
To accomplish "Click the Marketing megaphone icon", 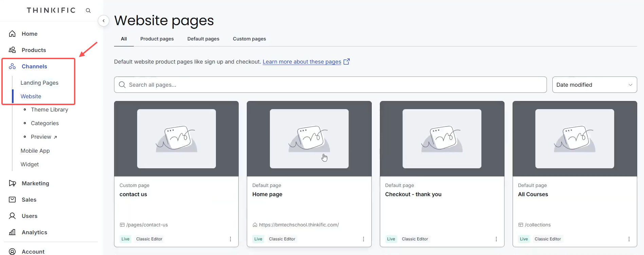I will (12, 183).
